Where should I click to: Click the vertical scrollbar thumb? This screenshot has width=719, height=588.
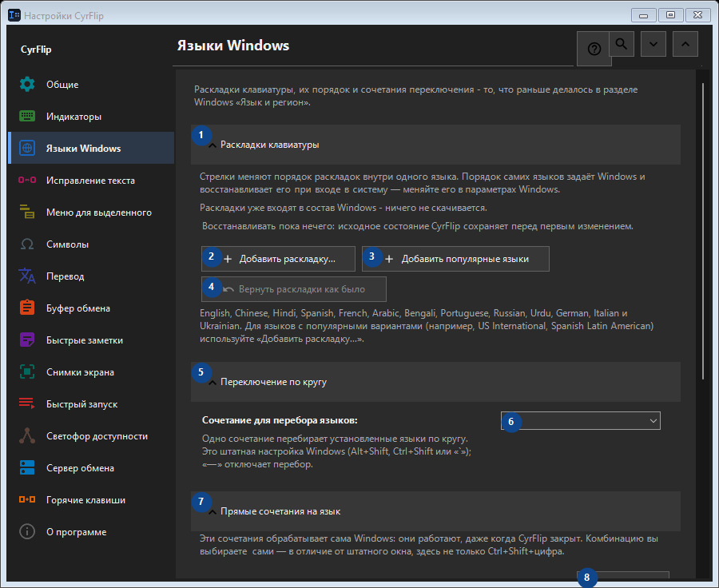click(x=703, y=231)
